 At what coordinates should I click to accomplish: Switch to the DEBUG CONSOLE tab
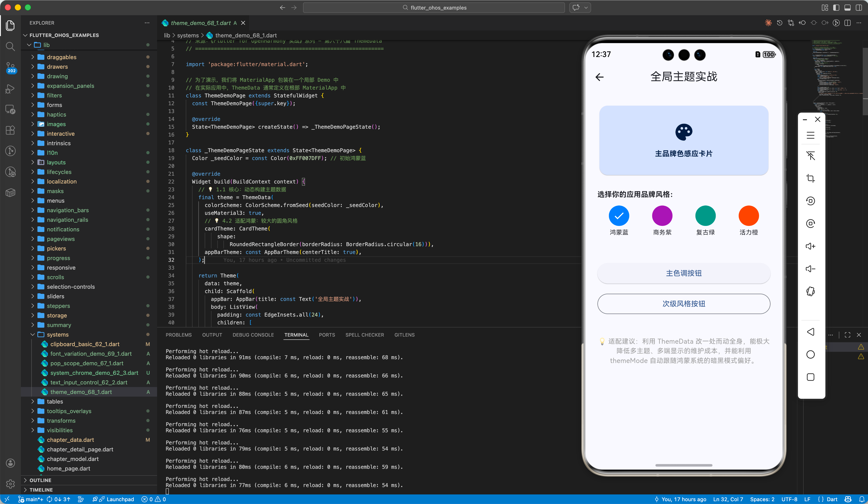coord(253,335)
